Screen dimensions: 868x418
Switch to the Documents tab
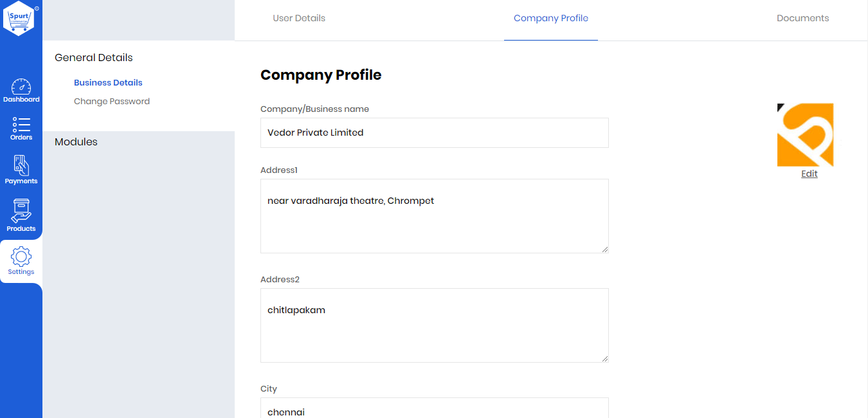coord(802,18)
